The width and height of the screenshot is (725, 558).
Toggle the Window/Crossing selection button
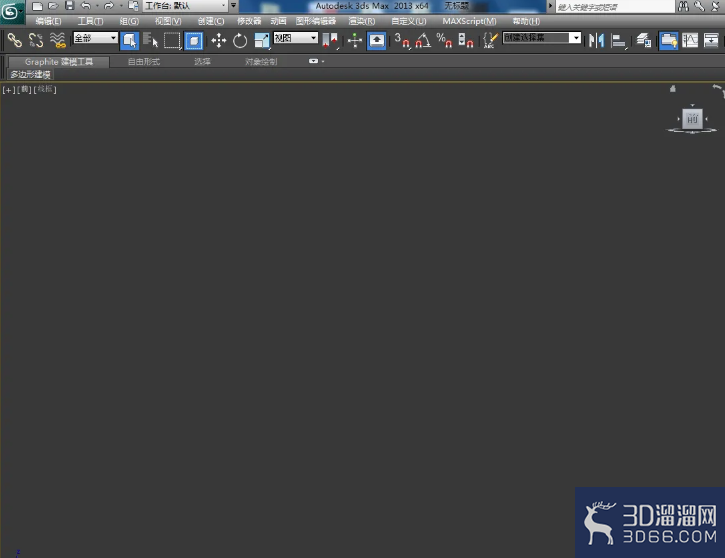point(194,41)
